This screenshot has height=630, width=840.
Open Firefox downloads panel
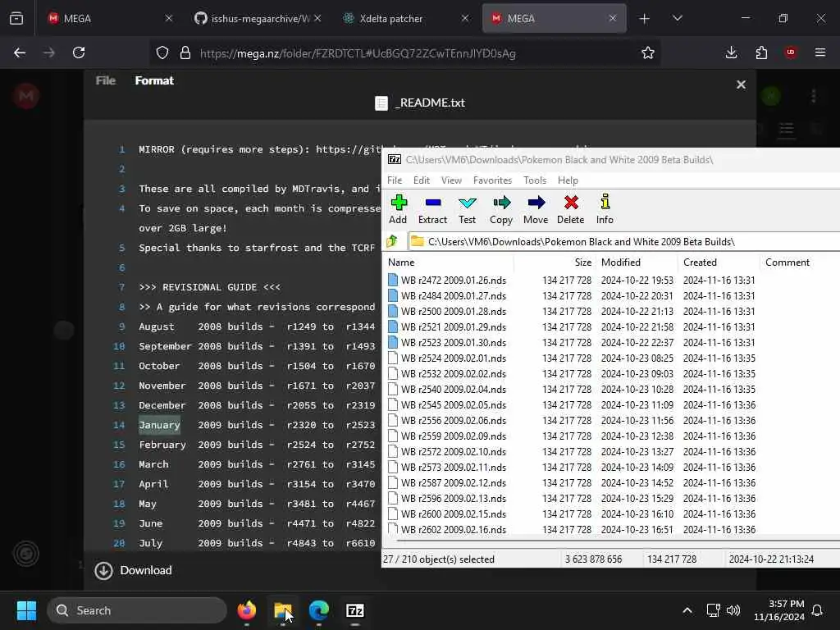point(731,52)
